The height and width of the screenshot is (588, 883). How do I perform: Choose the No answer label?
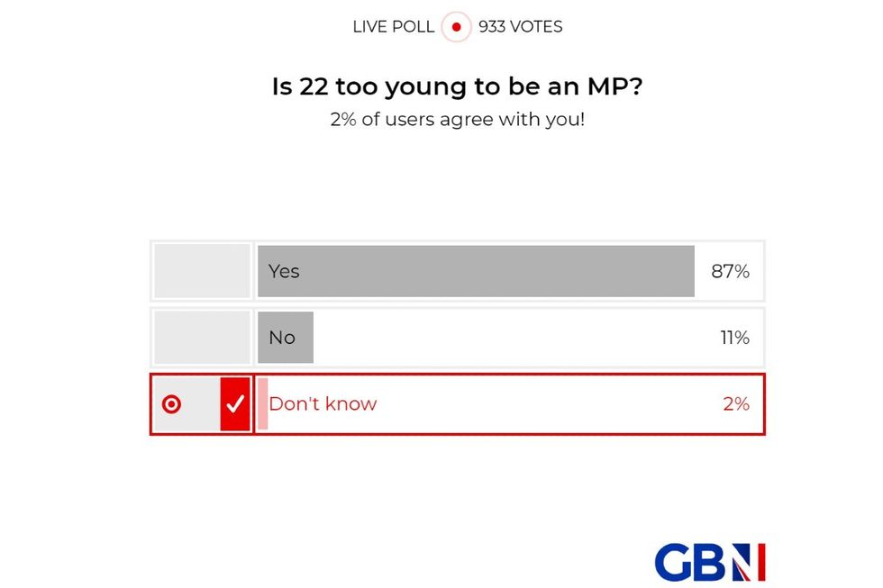pos(282,338)
